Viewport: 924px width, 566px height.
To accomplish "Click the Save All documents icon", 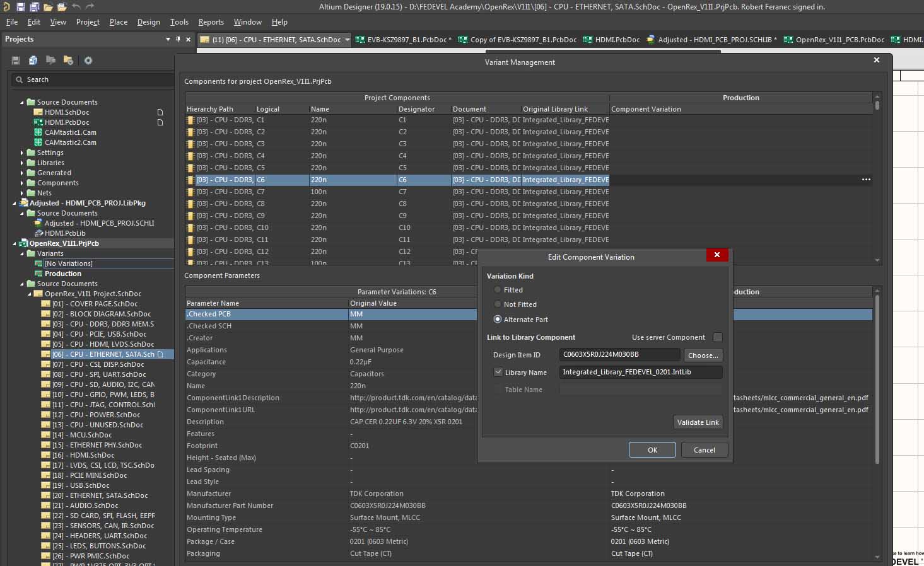I will point(34,7).
